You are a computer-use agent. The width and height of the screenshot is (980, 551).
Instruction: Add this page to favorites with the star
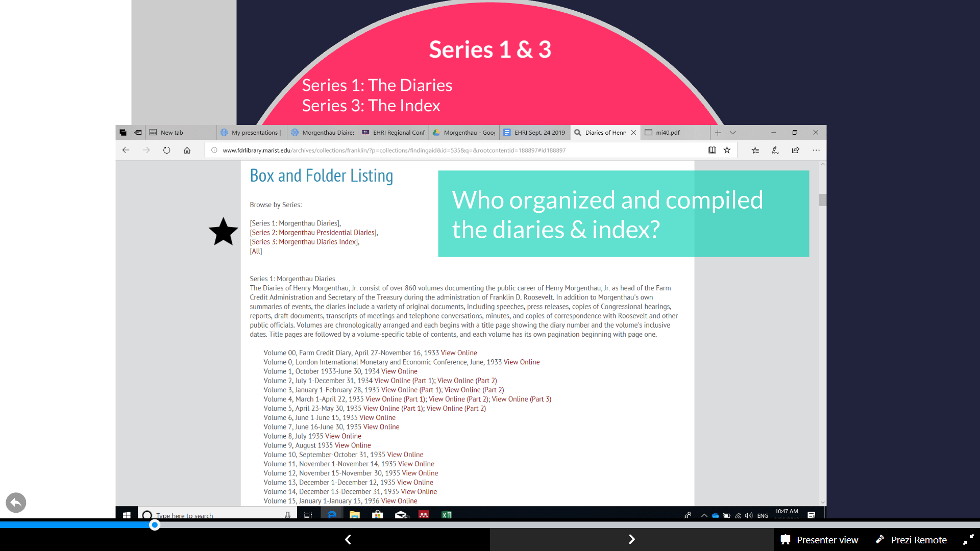click(726, 150)
